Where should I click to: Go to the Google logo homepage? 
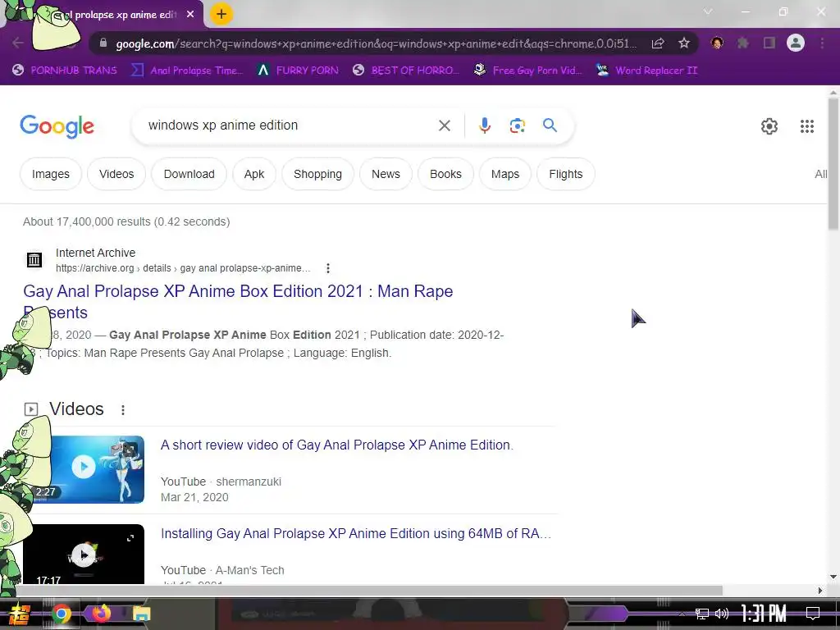point(57,126)
